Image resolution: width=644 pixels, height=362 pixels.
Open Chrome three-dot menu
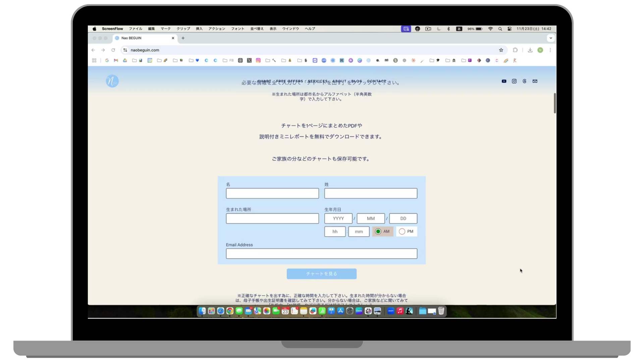click(x=550, y=50)
